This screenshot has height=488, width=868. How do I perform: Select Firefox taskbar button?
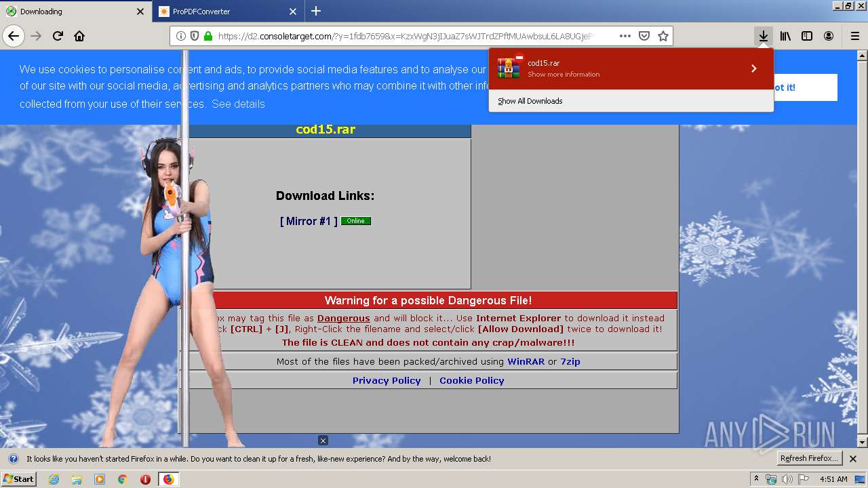168,479
